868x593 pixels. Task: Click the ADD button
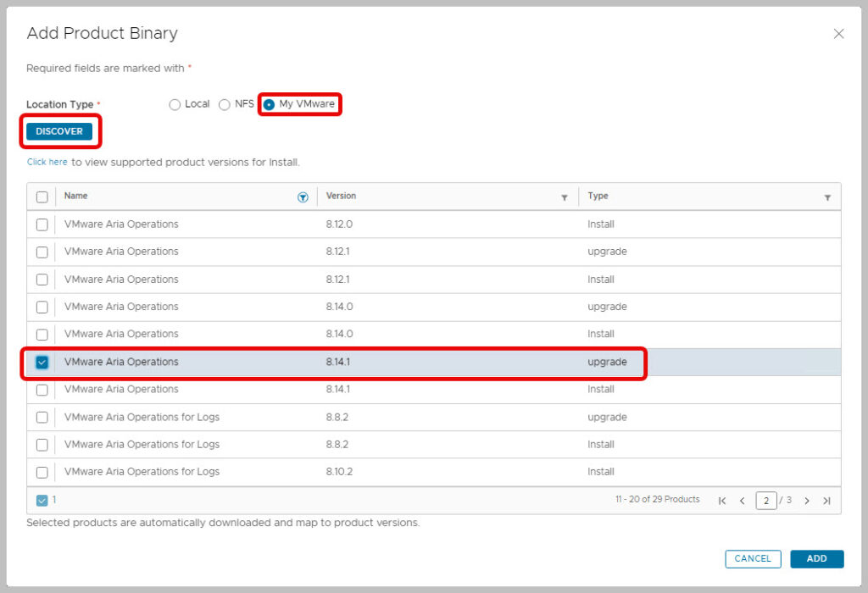point(816,558)
